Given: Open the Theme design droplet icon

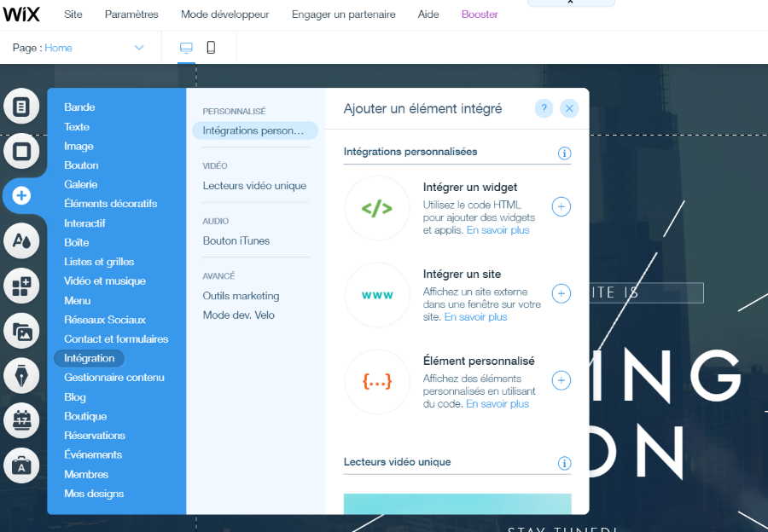Looking at the screenshot, I should (x=22, y=241).
